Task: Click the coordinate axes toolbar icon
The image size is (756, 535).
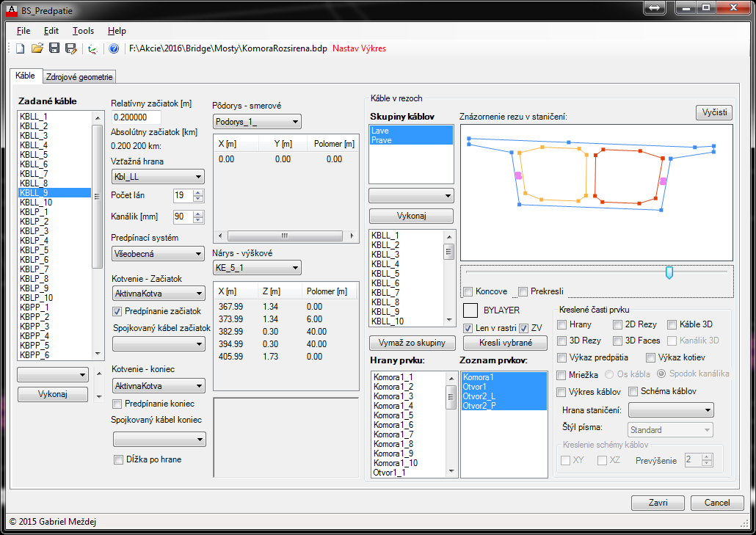Action: [92, 49]
